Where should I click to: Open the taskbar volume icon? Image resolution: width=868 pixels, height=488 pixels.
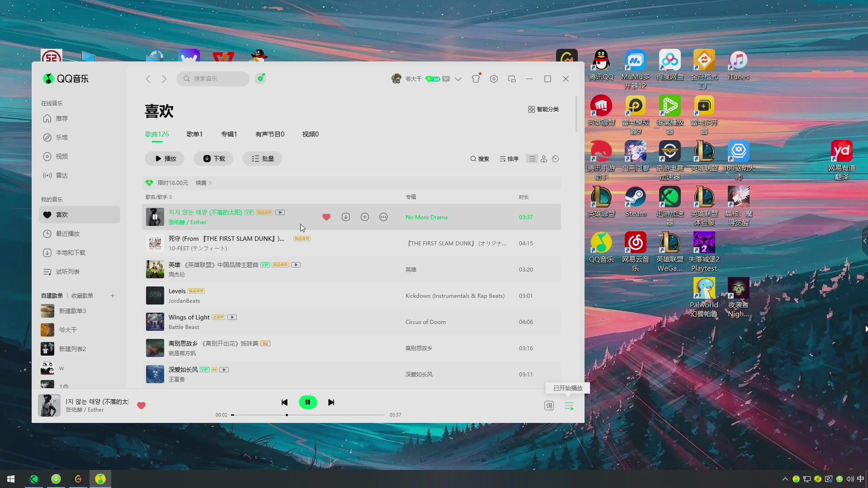coord(850,479)
